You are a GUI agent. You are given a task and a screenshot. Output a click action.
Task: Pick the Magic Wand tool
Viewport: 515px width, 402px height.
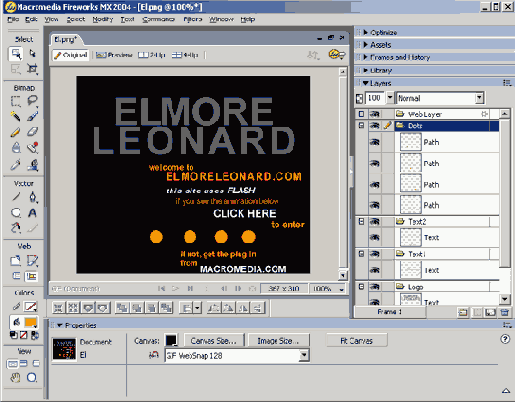(x=15, y=116)
